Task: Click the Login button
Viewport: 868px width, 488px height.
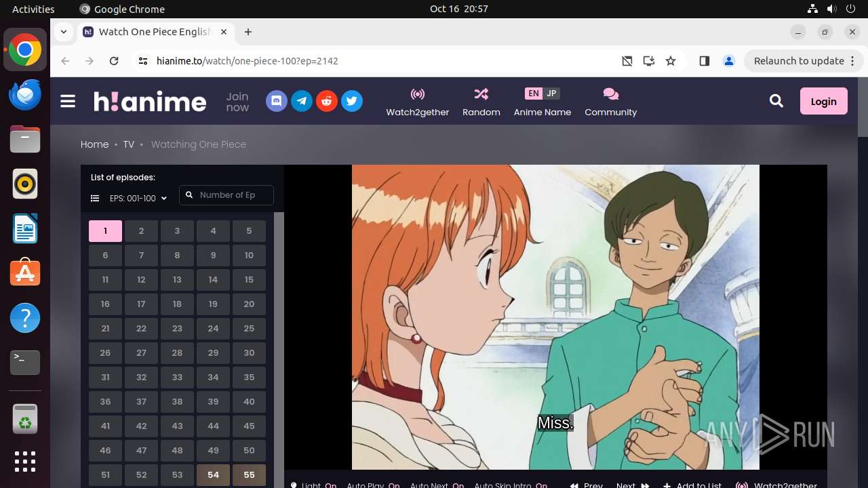Action: click(824, 102)
